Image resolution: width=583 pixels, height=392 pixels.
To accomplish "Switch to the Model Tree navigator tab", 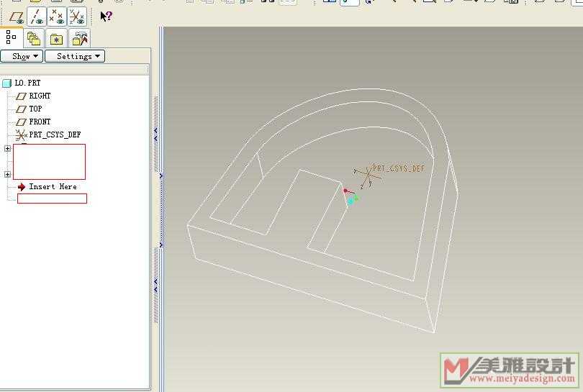I will tap(11, 37).
